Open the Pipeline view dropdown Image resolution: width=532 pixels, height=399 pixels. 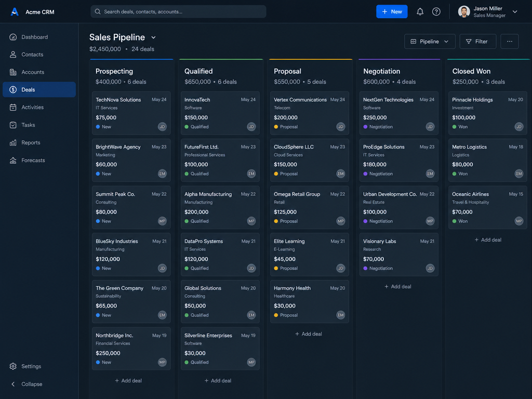tap(430, 42)
